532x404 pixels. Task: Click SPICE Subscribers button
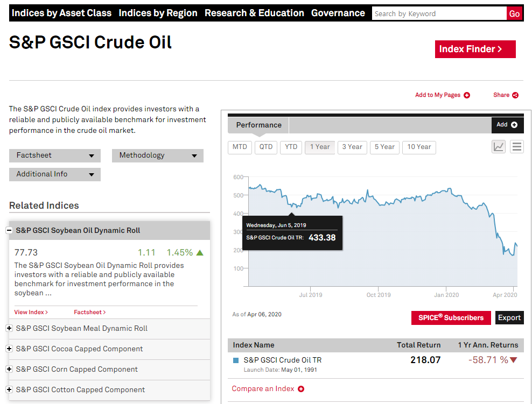click(451, 318)
